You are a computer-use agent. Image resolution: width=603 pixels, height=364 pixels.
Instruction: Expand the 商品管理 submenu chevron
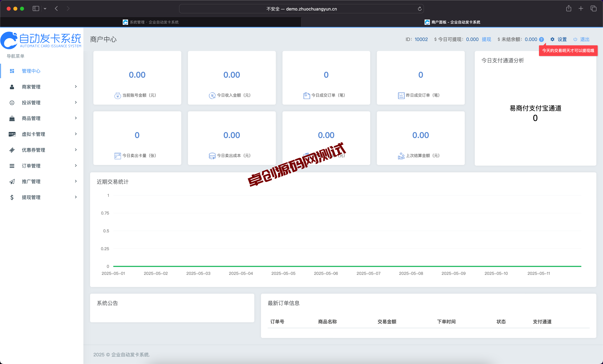pos(76,118)
